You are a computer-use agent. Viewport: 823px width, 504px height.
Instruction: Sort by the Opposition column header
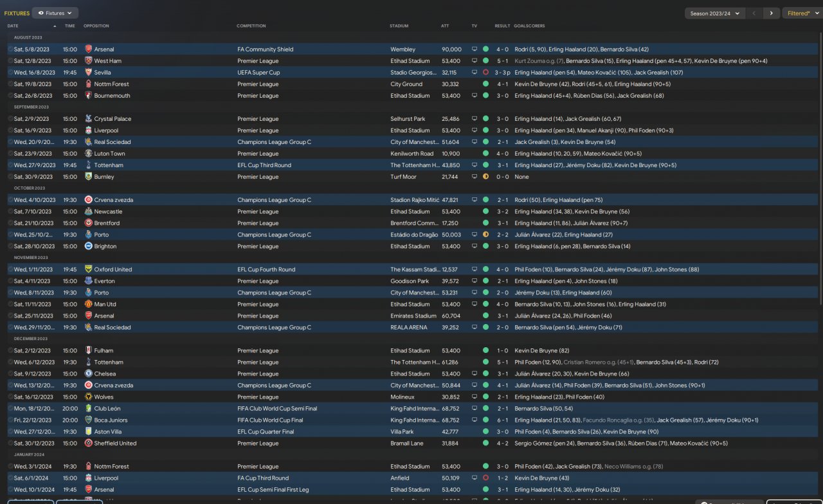coord(96,26)
